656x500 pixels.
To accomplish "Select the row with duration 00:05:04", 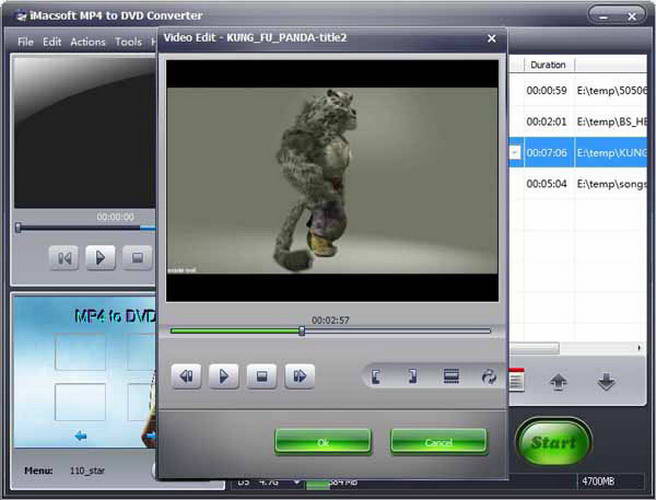I will (x=578, y=184).
